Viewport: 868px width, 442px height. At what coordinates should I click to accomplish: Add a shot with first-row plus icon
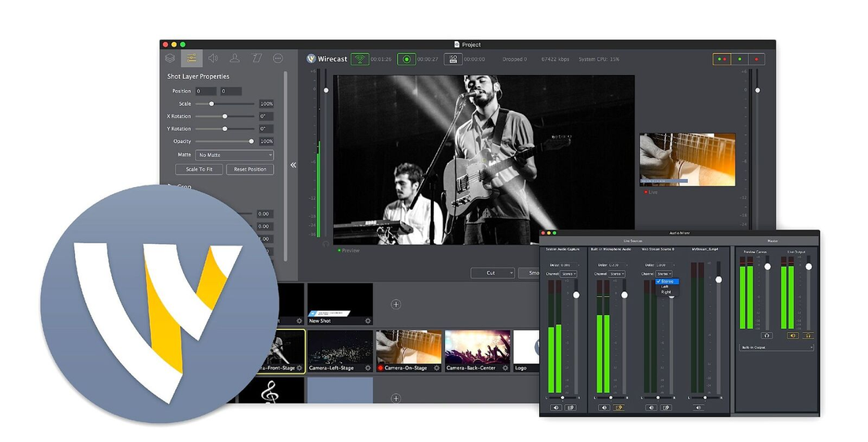click(396, 304)
